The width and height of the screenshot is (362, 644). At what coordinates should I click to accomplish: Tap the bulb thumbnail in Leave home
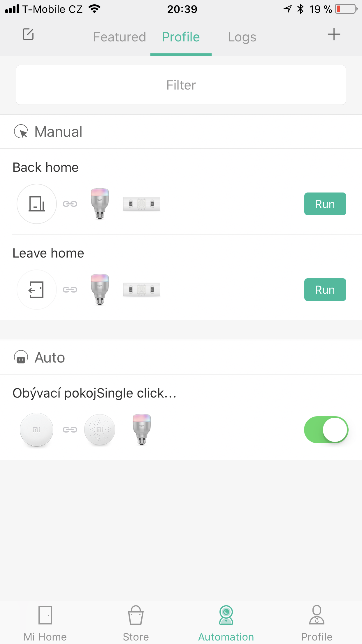tap(100, 290)
